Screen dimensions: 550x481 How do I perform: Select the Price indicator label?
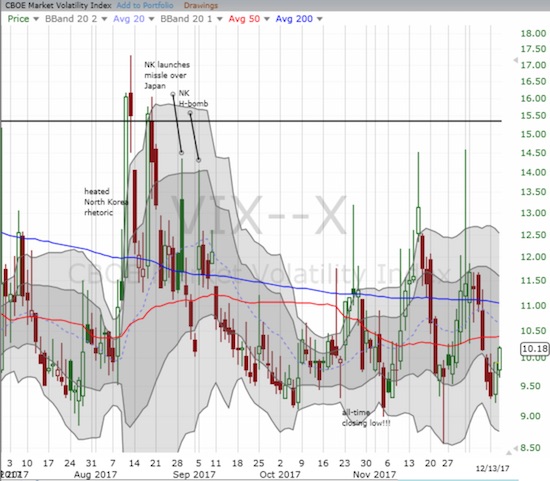pyautogui.click(x=18, y=19)
